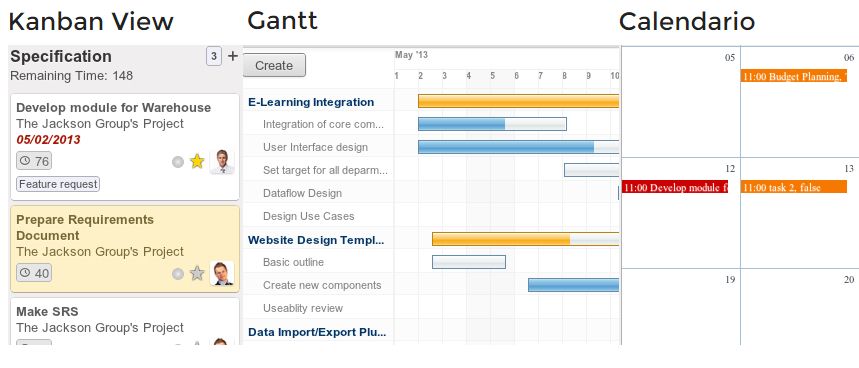Click the Basic outline Gantt bar
The width and height of the screenshot is (859, 368).
[x=469, y=262]
